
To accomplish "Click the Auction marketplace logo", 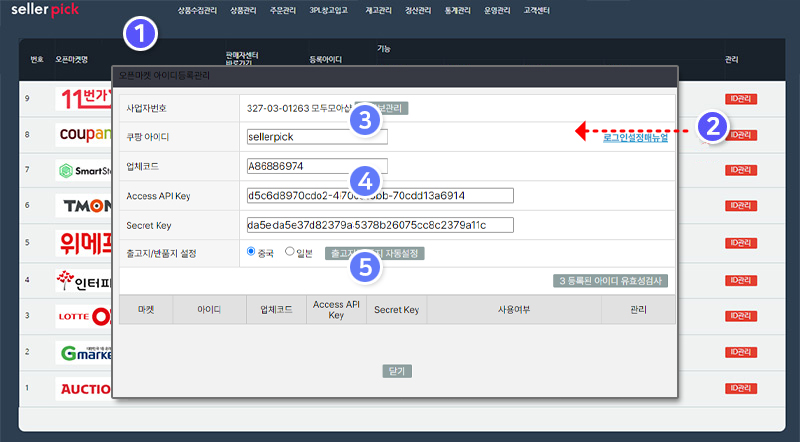I will pyautogui.click(x=84, y=388).
